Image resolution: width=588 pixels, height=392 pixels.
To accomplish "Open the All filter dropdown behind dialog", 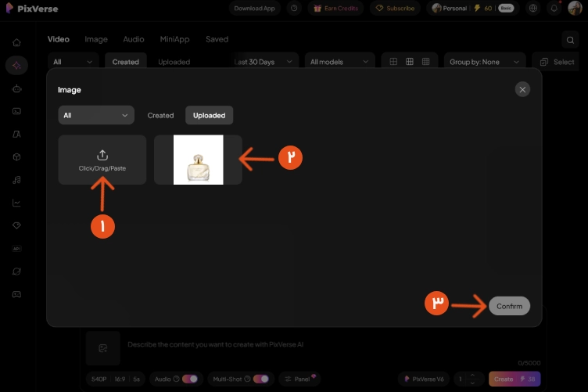I will pyautogui.click(x=73, y=62).
